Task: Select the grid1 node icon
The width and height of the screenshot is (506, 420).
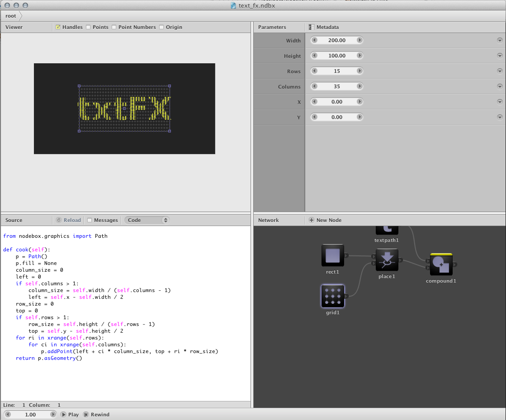Action: coord(332,296)
